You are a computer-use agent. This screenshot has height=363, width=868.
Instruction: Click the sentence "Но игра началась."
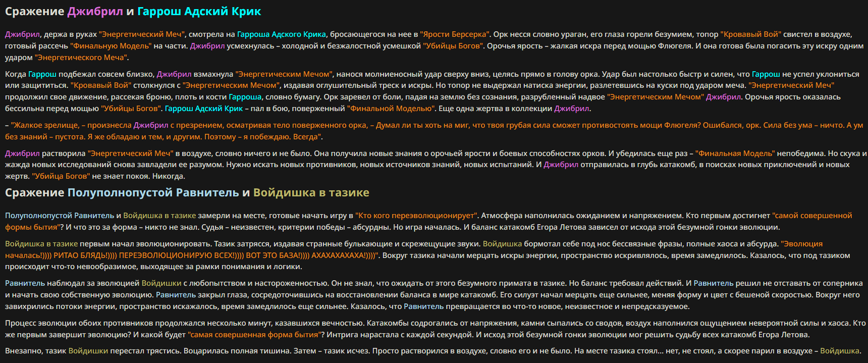coord(427,227)
